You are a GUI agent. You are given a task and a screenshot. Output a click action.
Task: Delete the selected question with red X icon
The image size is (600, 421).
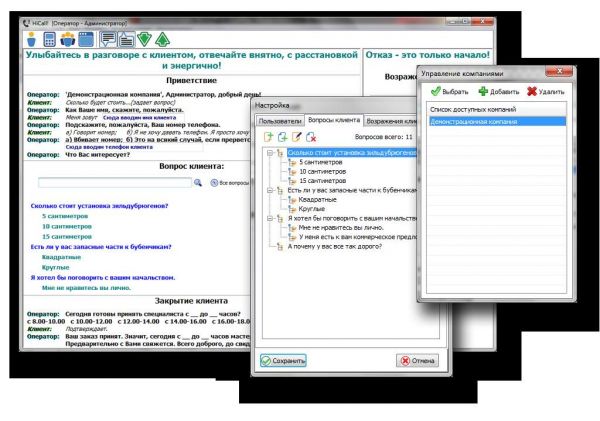[311, 137]
